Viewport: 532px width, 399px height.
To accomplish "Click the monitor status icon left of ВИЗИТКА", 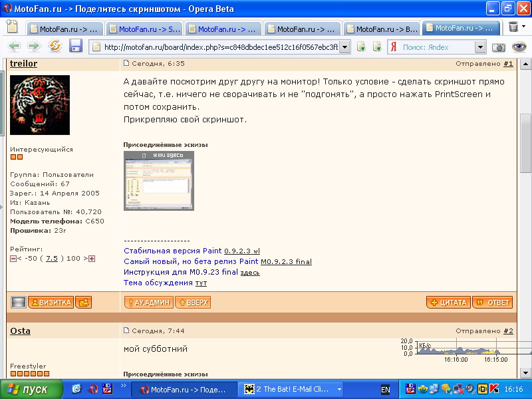I will tap(19, 303).
